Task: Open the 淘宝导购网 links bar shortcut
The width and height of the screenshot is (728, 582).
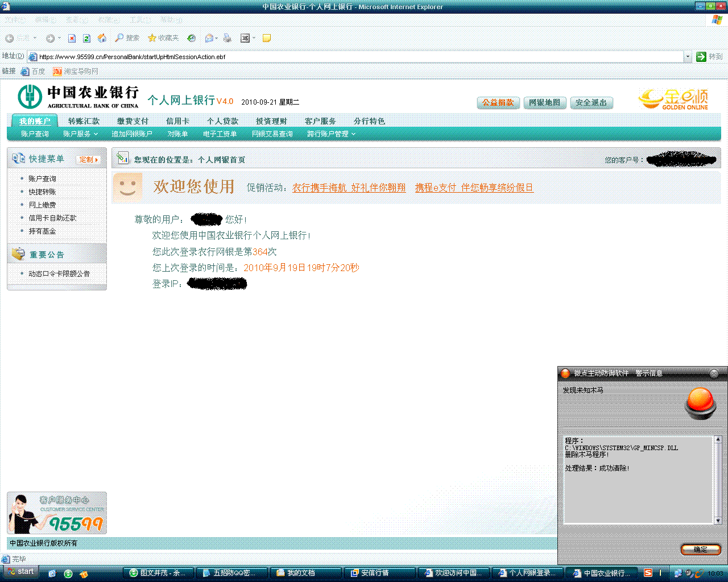Action: [x=76, y=72]
